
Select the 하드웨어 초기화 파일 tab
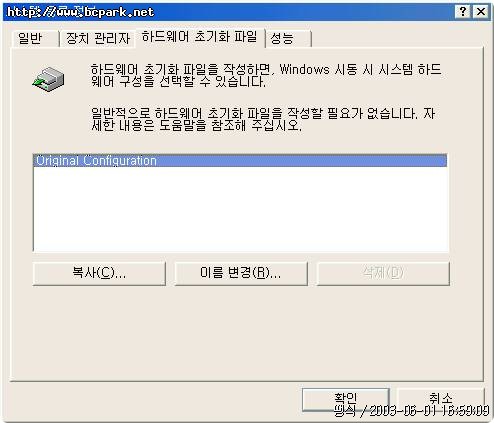[x=199, y=37]
